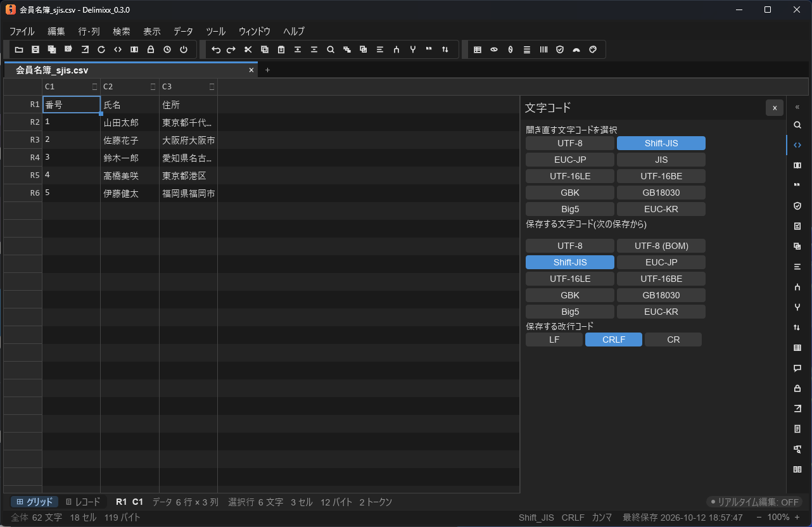
Task: Click the search magnifier in right sidebar
Action: click(x=797, y=125)
